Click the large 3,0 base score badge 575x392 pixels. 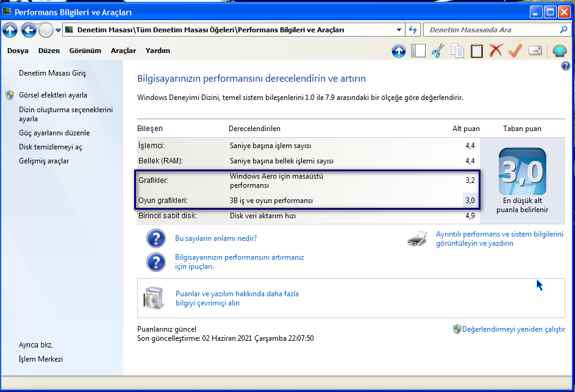[x=522, y=171]
